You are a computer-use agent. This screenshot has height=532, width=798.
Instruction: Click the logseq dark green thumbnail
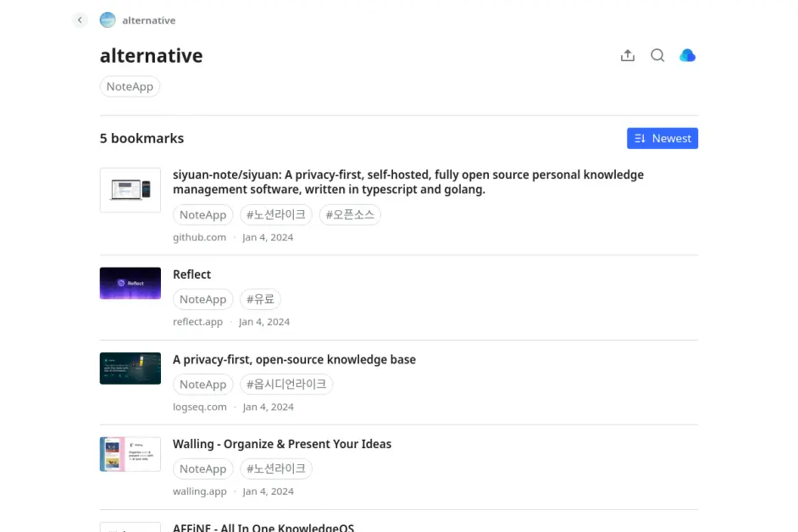click(x=130, y=368)
